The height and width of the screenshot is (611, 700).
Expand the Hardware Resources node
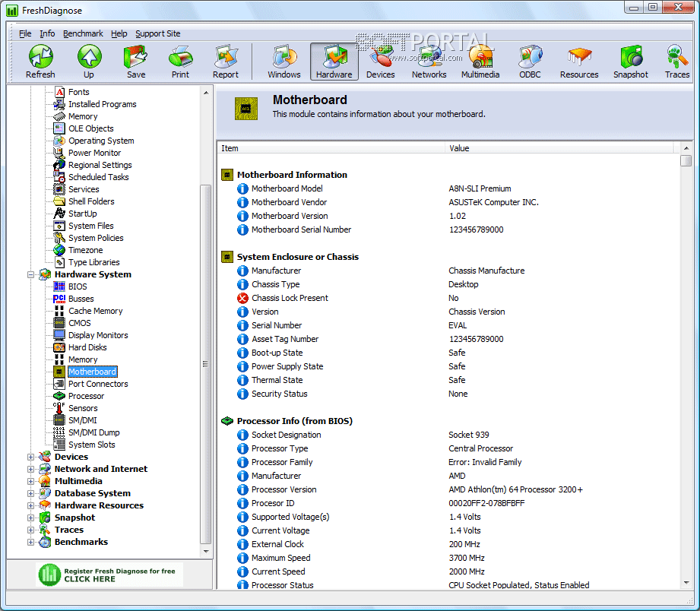coord(31,505)
